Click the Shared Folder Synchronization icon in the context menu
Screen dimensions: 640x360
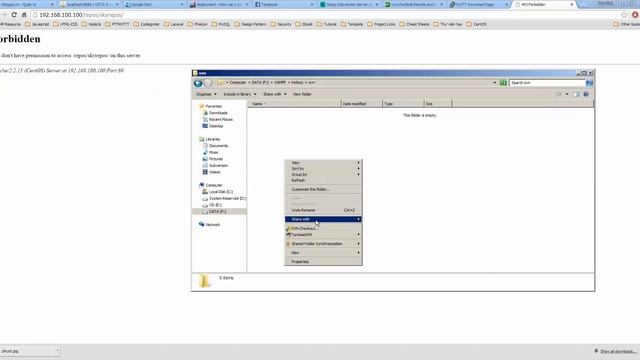[x=288, y=244]
